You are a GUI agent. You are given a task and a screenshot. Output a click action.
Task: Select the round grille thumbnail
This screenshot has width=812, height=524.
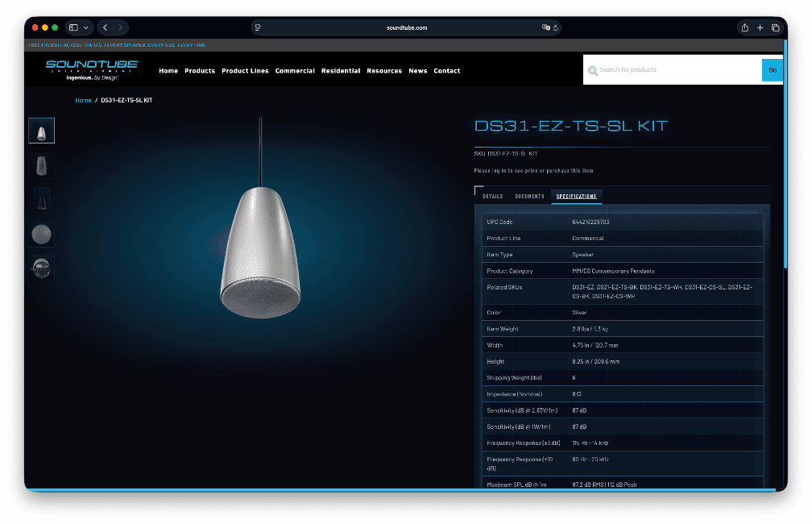coord(41,235)
